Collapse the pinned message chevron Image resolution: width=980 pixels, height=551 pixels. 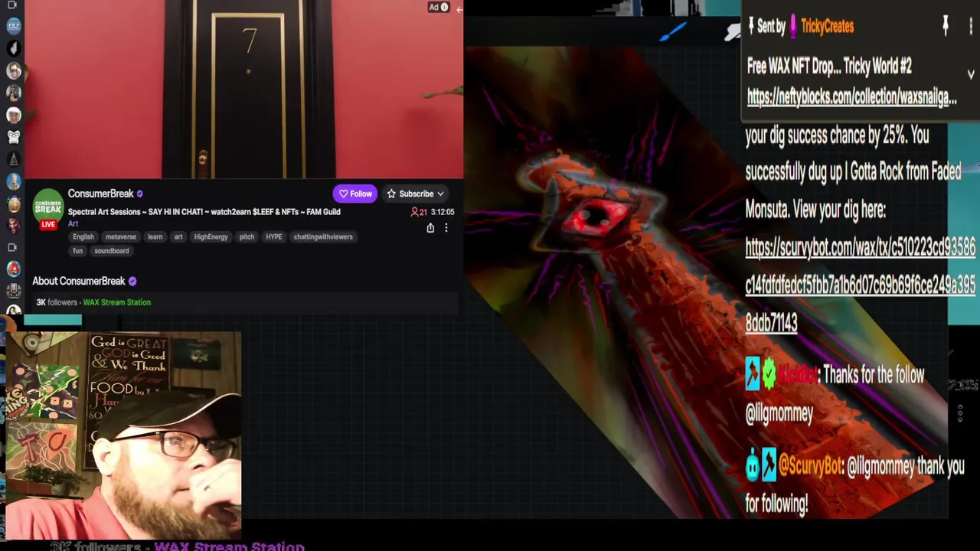(x=971, y=74)
